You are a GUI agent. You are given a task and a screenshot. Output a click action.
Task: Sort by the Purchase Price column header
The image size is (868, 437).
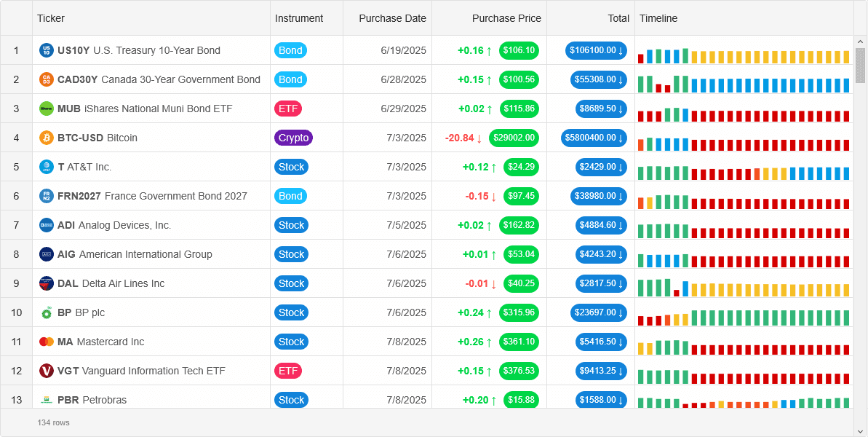click(x=490, y=18)
